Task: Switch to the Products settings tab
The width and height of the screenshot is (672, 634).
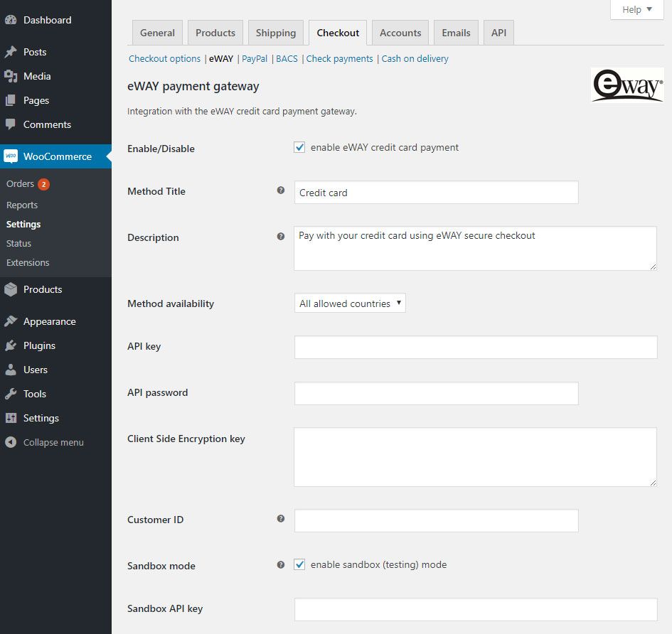Action: pos(215,33)
